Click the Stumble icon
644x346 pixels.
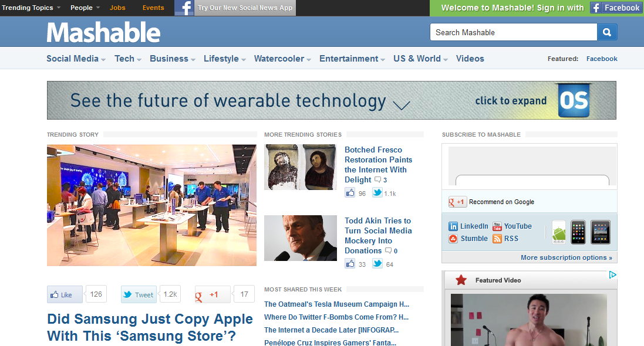click(x=453, y=239)
